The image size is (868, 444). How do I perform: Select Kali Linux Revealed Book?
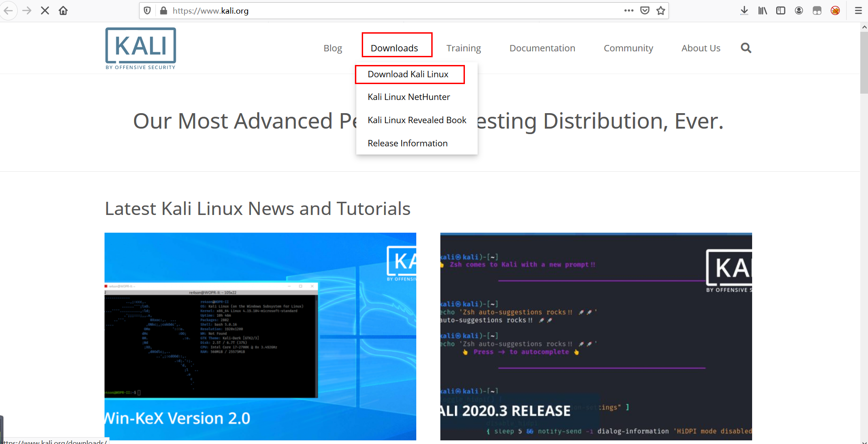click(x=417, y=120)
